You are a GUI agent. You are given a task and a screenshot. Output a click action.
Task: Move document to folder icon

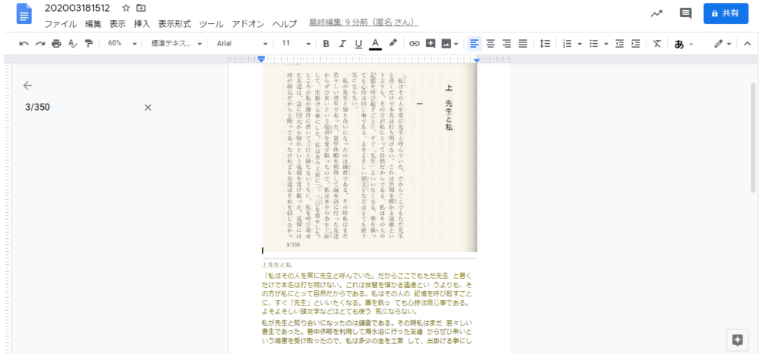coord(141,8)
